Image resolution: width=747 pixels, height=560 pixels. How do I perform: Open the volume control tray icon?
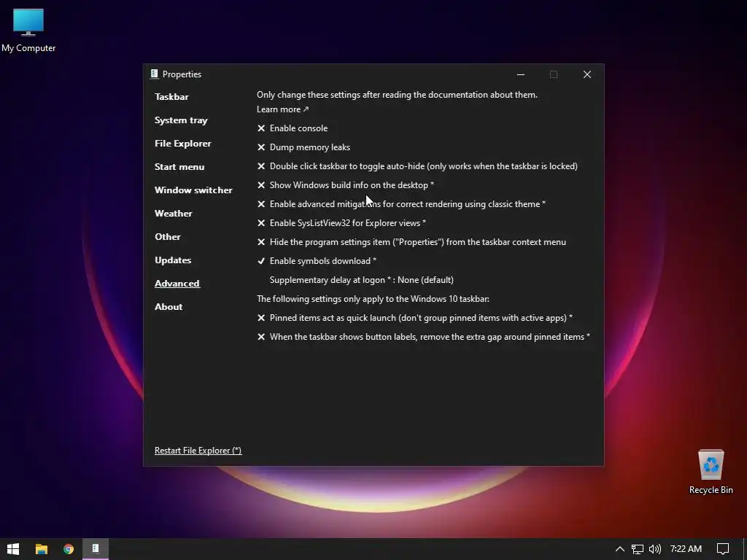(655, 549)
